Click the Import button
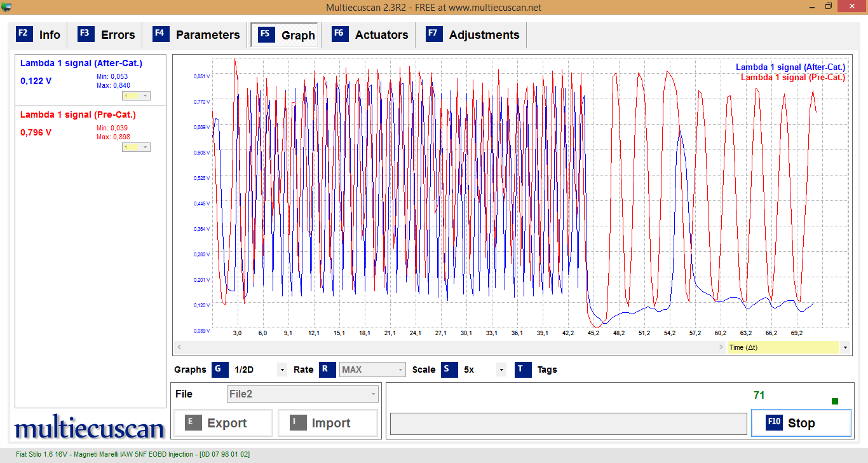This screenshot has height=463, width=868. pyautogui.click(x=327, y=423)
